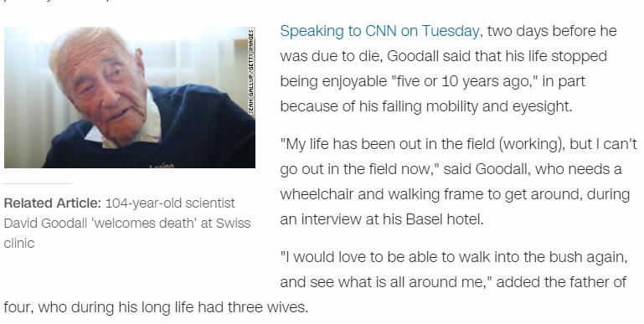Open the 'Speaking to CNN on Tuesday' link
This screenshot has height=324, width=644.
pyautogui.click(x=381, y=32)
